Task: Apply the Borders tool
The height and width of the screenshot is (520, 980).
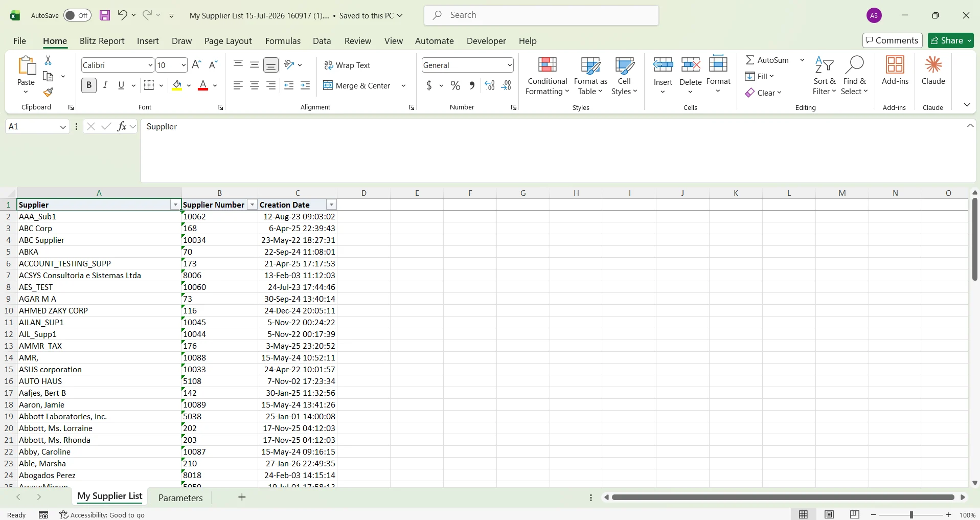Action: [x=149, y=85]
